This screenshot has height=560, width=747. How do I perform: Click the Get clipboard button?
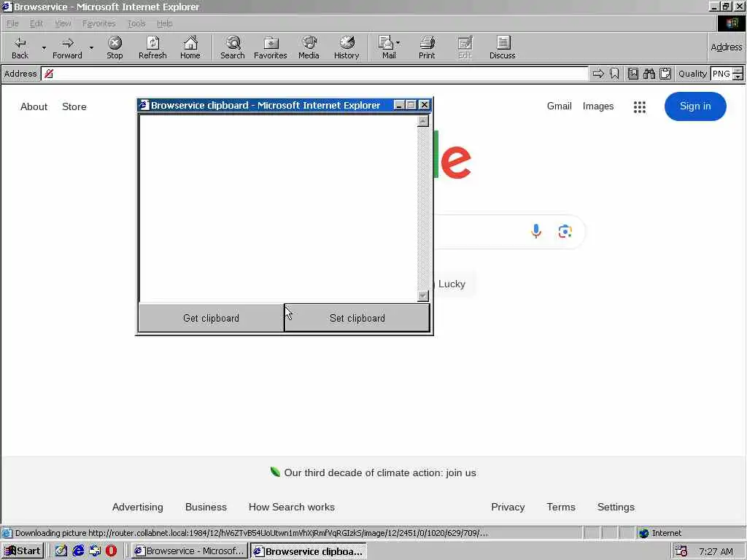(x=211, y=318)
